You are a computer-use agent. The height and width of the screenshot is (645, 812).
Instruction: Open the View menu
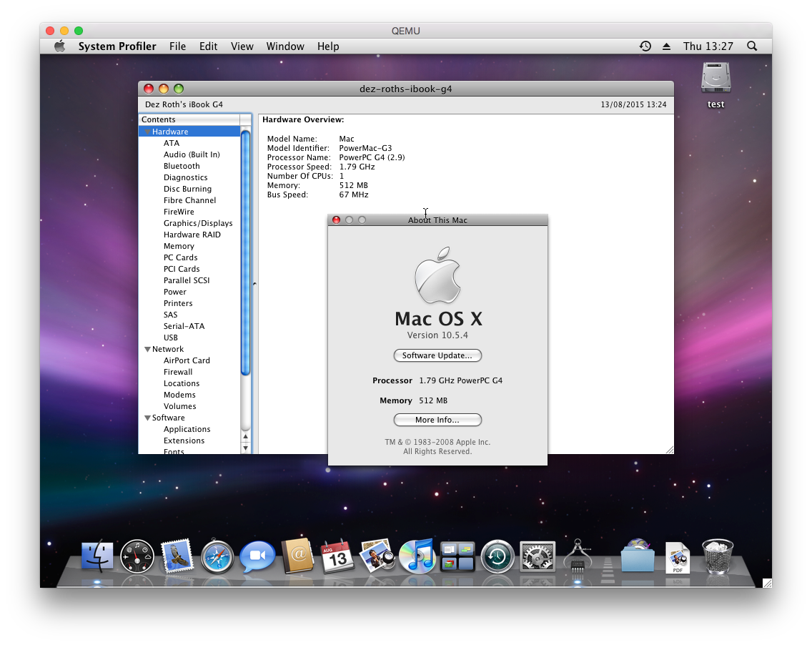(242, 46)
